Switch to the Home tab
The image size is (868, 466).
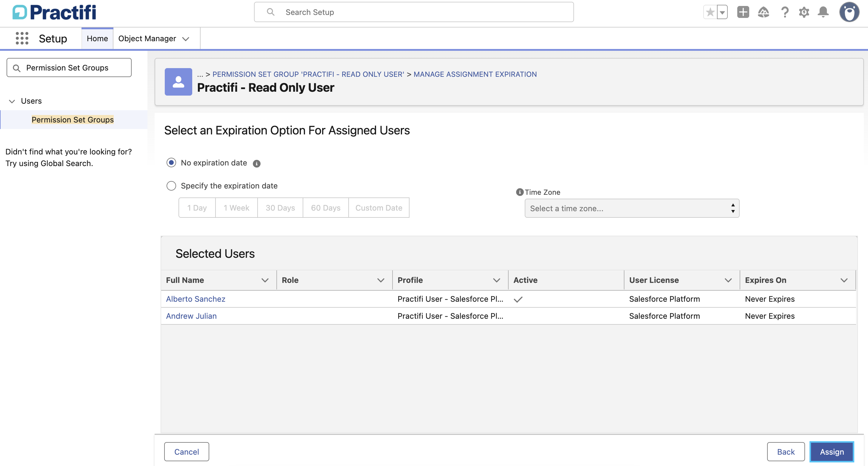[x=97, y=39]
